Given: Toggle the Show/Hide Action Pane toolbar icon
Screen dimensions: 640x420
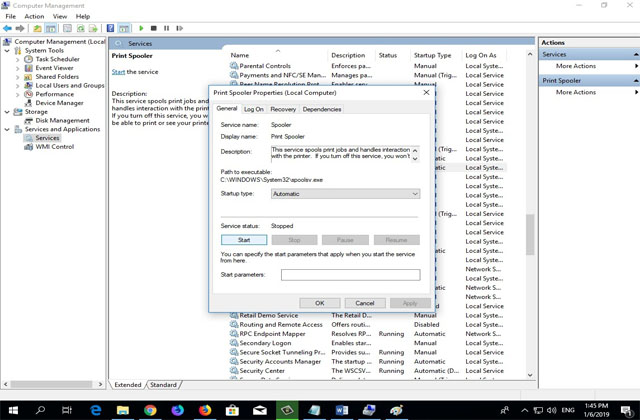Looking at the screenshot, I should tap(124, 28).
